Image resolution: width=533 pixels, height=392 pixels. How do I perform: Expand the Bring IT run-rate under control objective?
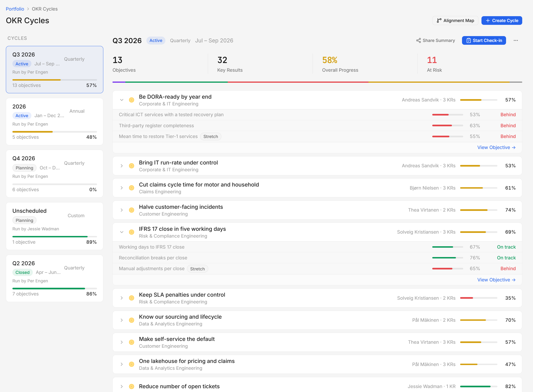(x=122, y=166)
